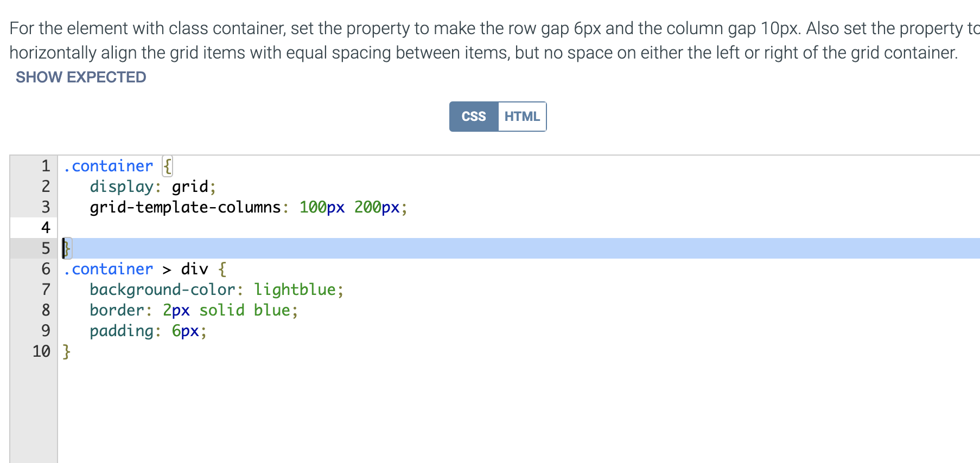Click the closing brace on line 10
This screenshot has height=463, width=980.
(x=67, y=351)
